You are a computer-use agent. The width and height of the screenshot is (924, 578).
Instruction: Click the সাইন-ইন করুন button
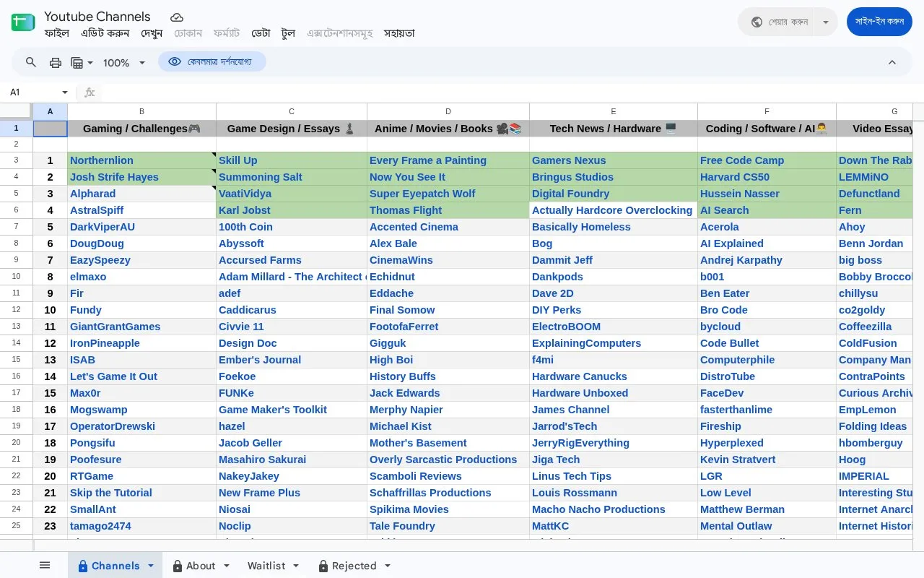pyautogui.click(x=879, y=22)
